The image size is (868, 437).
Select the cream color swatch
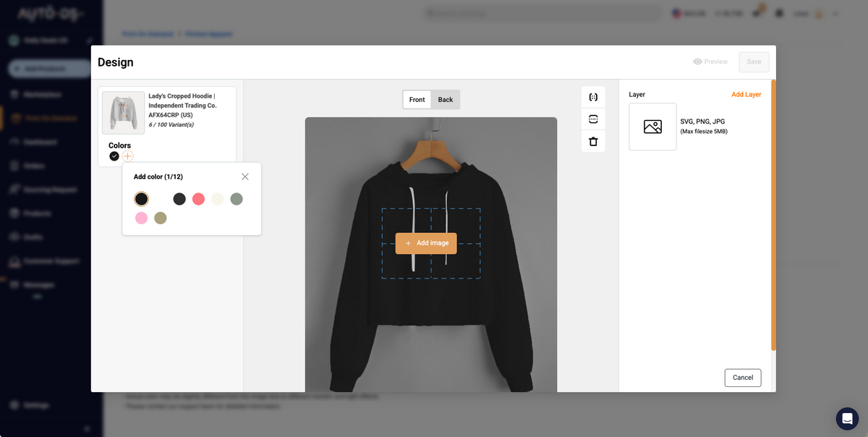[218, 199]
